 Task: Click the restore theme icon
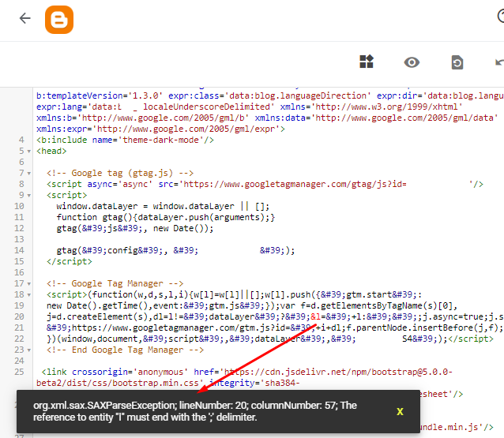[457, 62]
